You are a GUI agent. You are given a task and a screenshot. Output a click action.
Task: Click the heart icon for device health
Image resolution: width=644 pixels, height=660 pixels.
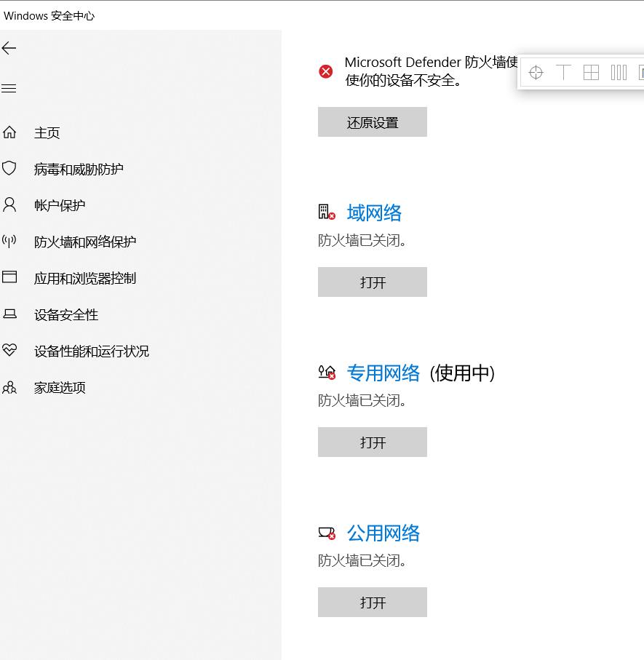pyautogui.click(x=9, y=350)
